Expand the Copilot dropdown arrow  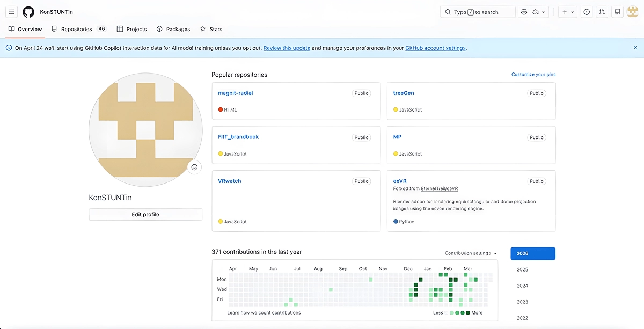coord(539,12)
